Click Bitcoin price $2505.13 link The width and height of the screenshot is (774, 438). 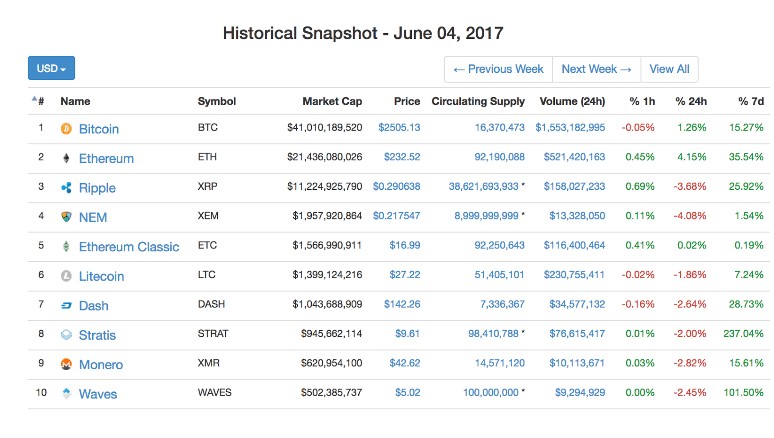pyautogui.click(x=399, y=127)
